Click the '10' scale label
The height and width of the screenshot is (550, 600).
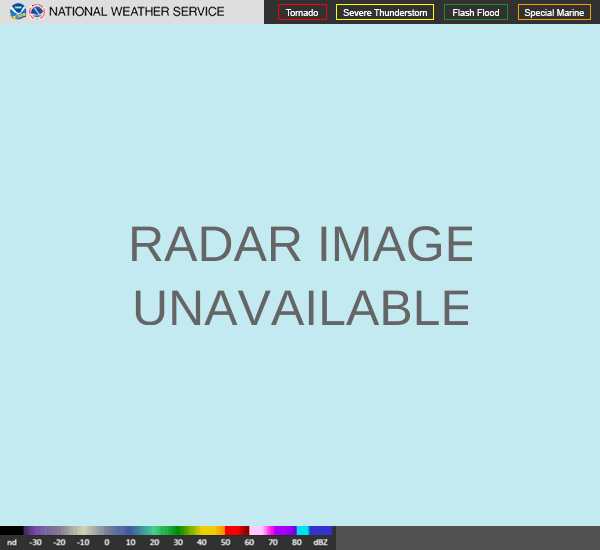pyautogui.click(x=130, y=542)
